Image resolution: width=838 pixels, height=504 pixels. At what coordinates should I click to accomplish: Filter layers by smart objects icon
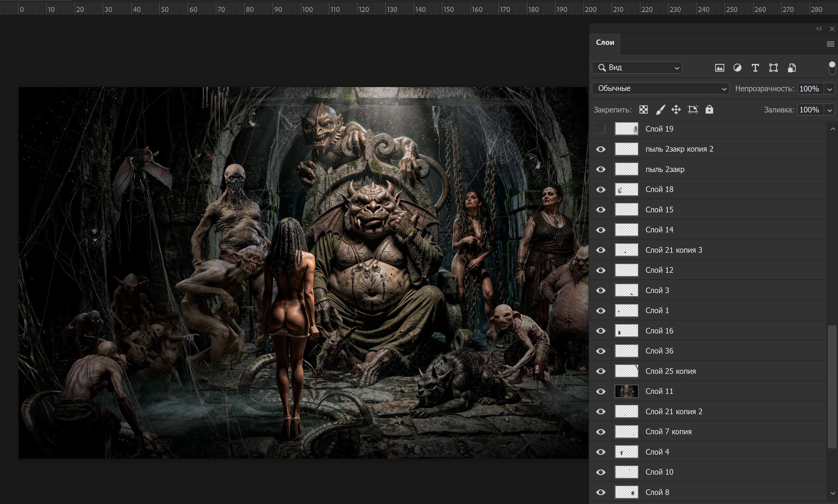791,68
